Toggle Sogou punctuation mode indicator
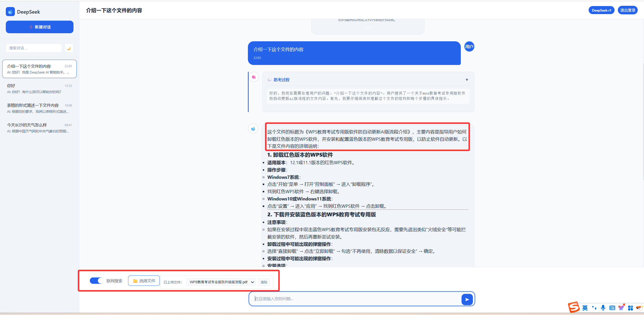This screenshot has width=644, height=315. 594,308
